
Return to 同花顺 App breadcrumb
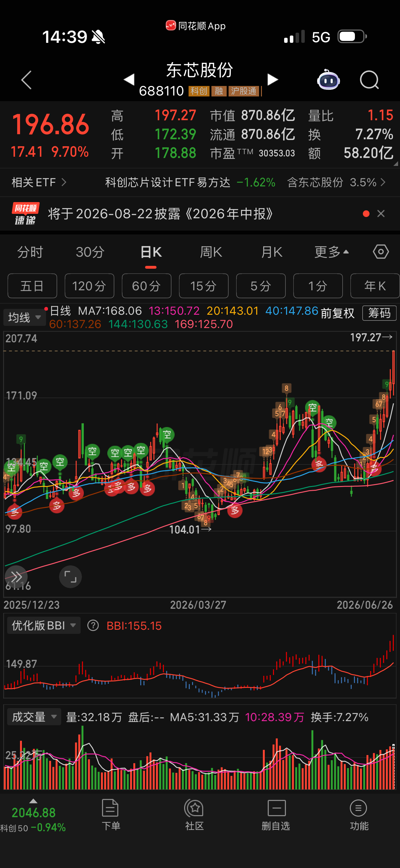tap(196, 26)
